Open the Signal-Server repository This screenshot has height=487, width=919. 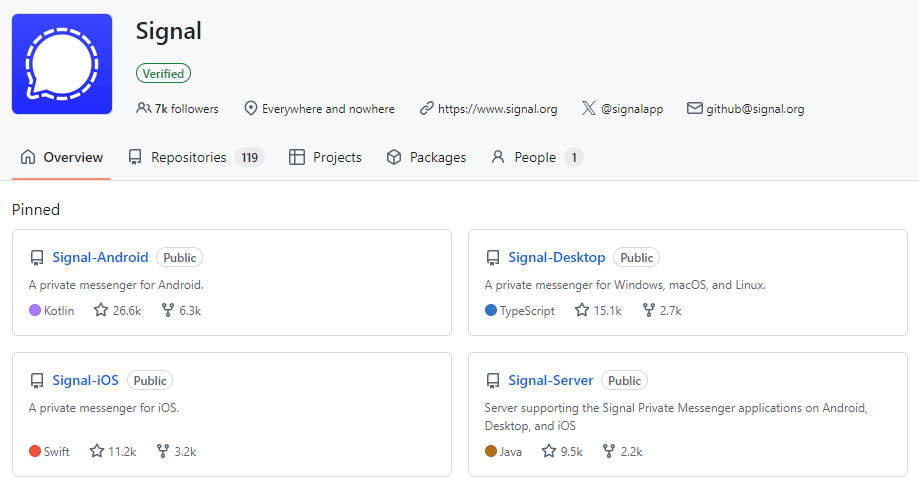551,380
